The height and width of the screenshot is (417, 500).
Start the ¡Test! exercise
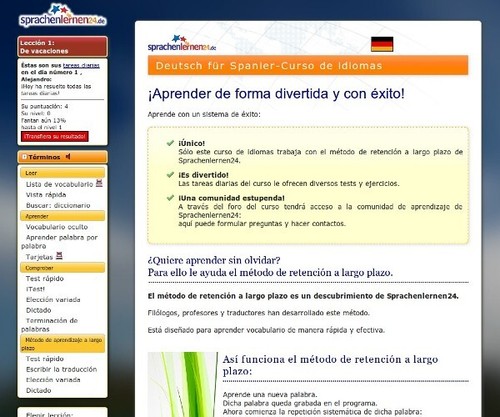tap(35, 289)
